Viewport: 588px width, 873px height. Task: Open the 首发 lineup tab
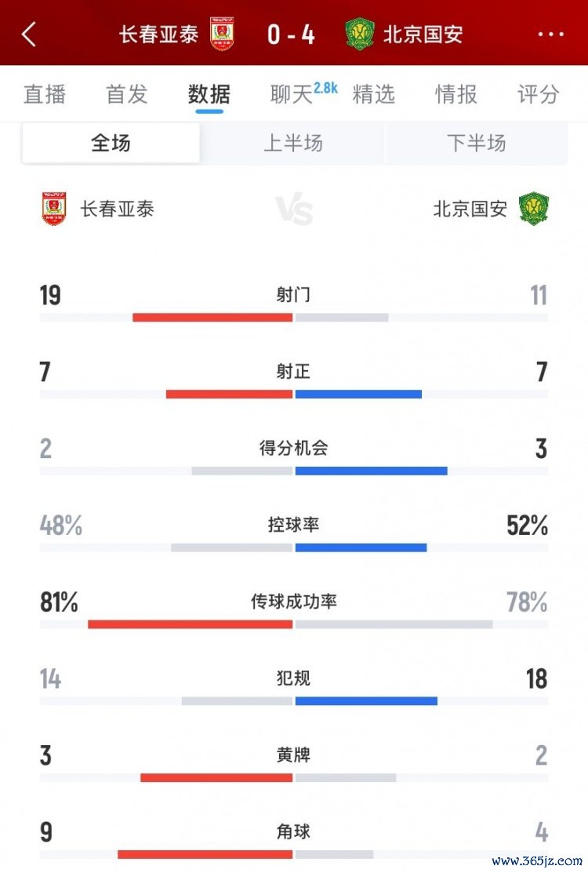[127, 94]
